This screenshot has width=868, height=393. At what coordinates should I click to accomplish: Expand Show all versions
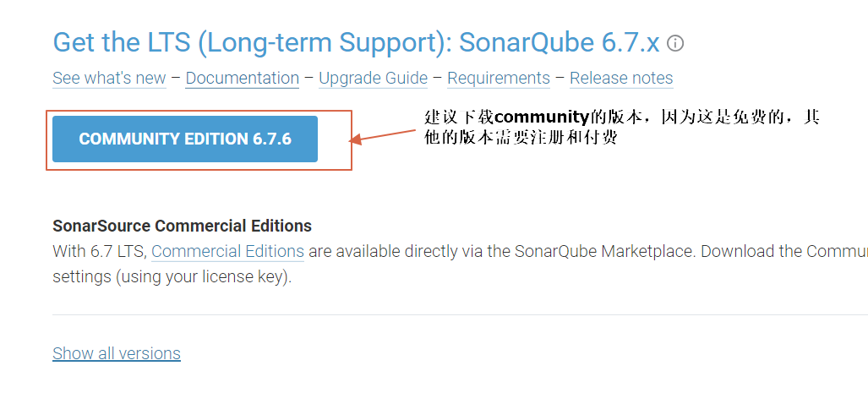(x=117, y=353)
